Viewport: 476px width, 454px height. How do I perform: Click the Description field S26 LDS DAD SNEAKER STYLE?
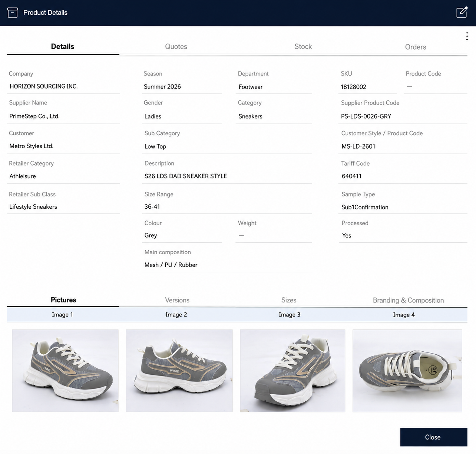click(227, 176)
